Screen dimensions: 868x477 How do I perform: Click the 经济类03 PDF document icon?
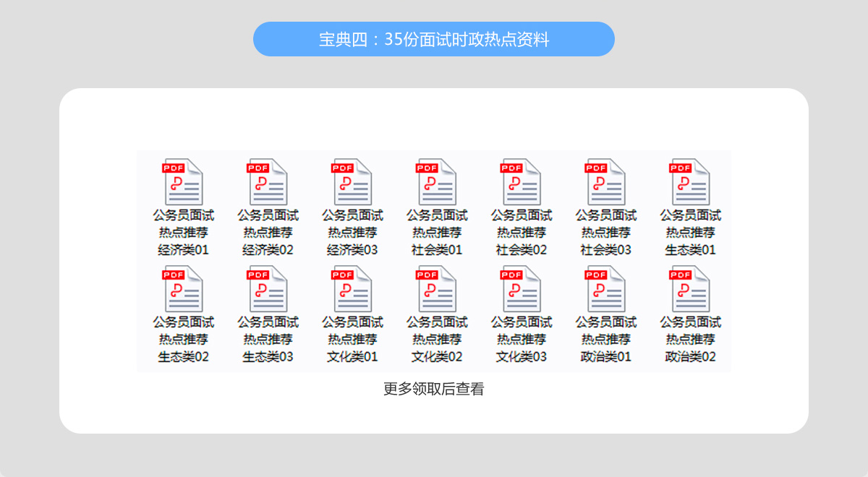pyautogui.click(x=352, y=182)
